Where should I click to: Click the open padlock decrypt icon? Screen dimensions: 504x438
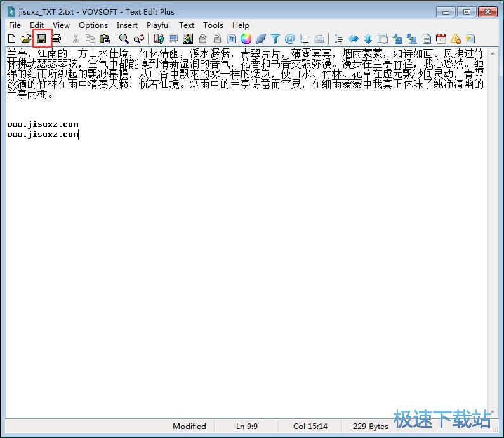[x=217, y=39]
